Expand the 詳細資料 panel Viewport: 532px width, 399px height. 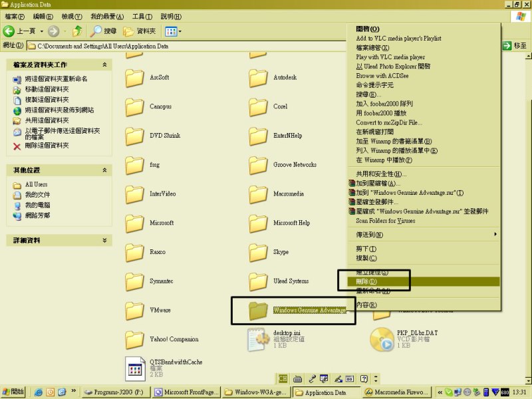[104, 240]
